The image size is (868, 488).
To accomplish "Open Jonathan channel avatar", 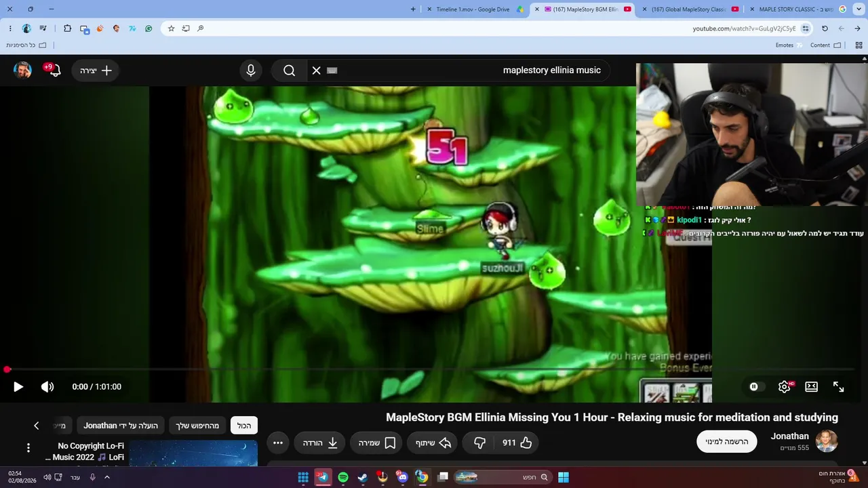I will point(827,441).
